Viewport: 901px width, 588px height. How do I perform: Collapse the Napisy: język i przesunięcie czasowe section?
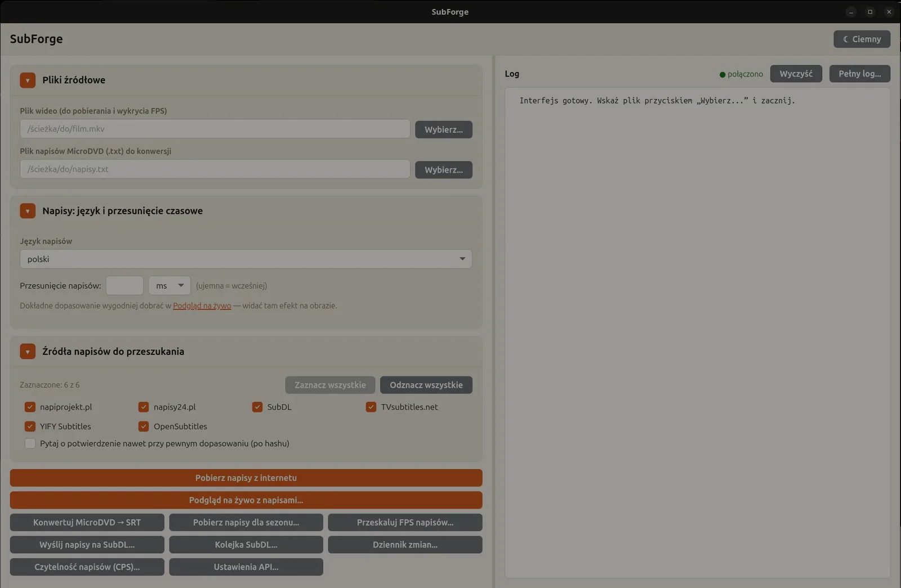coord(28,211)
